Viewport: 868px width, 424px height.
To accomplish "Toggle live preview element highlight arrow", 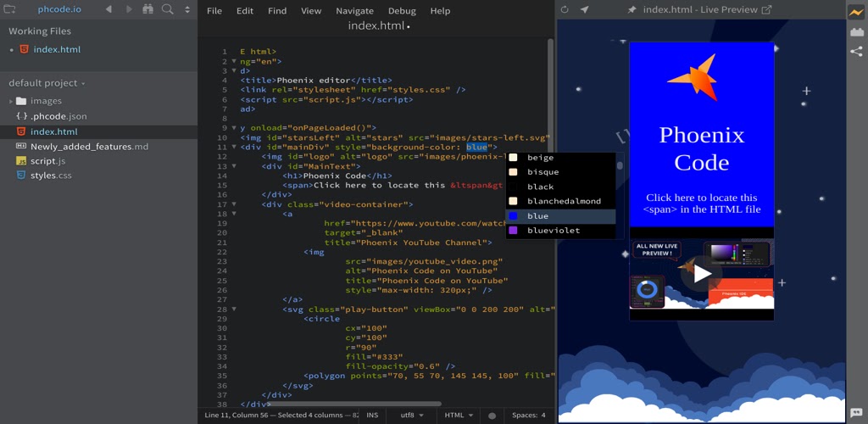I will [584, 10].
